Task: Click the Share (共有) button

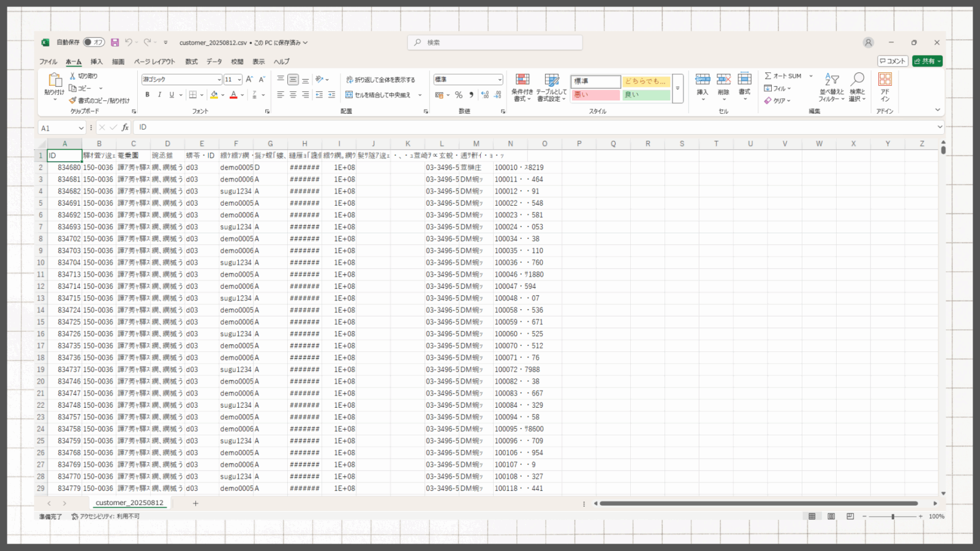Action: [x=927, y=61]
